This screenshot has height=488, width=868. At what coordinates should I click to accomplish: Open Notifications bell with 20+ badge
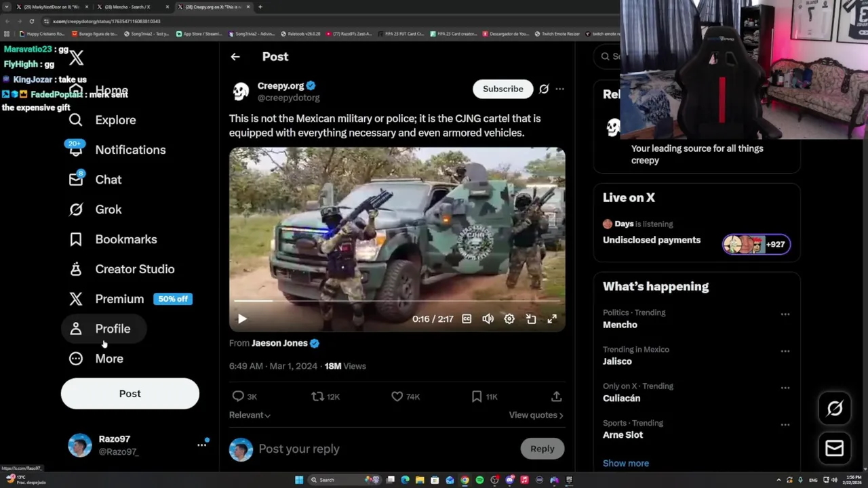point(75,149)
